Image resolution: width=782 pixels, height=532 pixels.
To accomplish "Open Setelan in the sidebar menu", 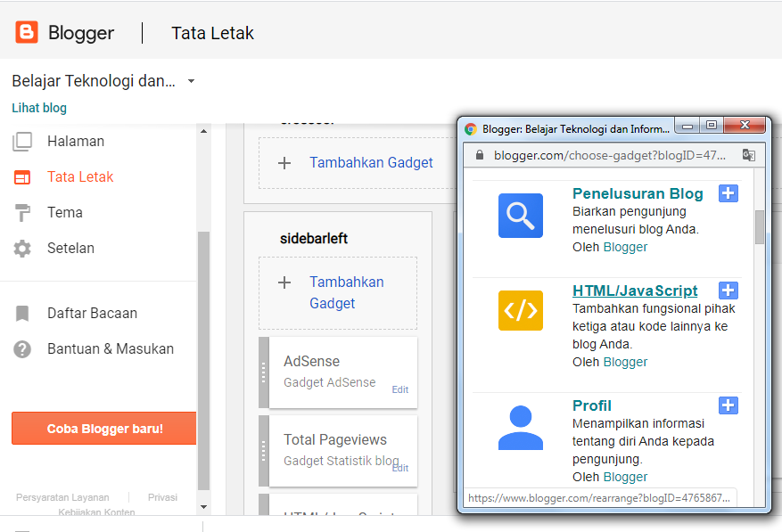I will point(70,248).
